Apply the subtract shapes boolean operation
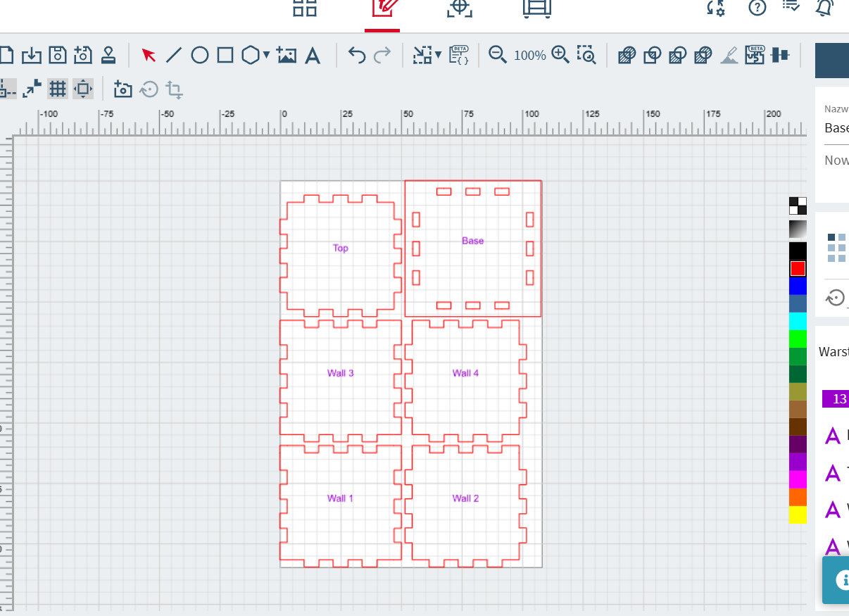Screen dimensions: 849x616 pos(677,55)
